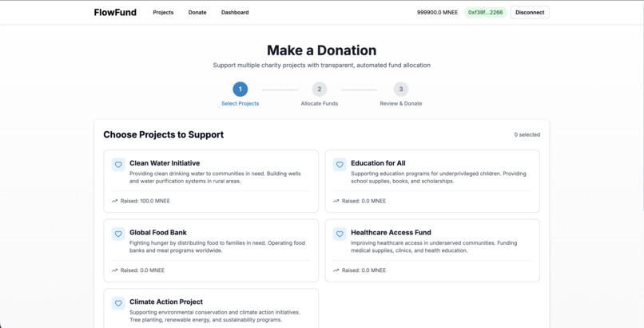Click the Healthcare Access Fund description text
Screen dimensions: 644x328
[434, 246]
